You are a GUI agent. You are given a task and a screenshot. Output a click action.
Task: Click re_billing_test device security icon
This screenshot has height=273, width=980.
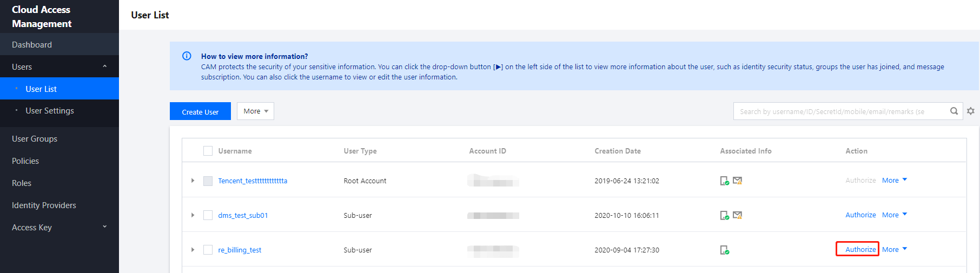coord(724,250)
